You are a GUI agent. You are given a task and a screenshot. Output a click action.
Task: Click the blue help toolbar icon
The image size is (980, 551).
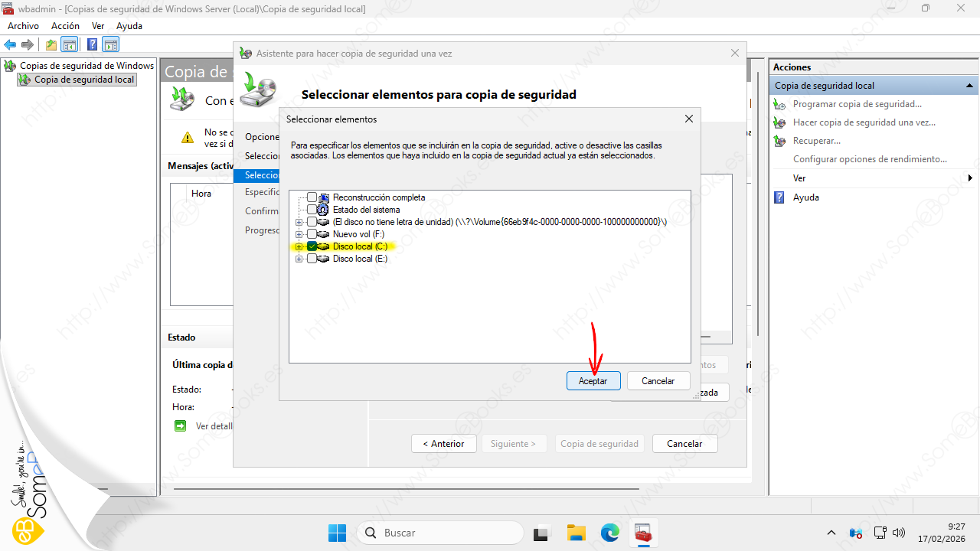[92, 44]
